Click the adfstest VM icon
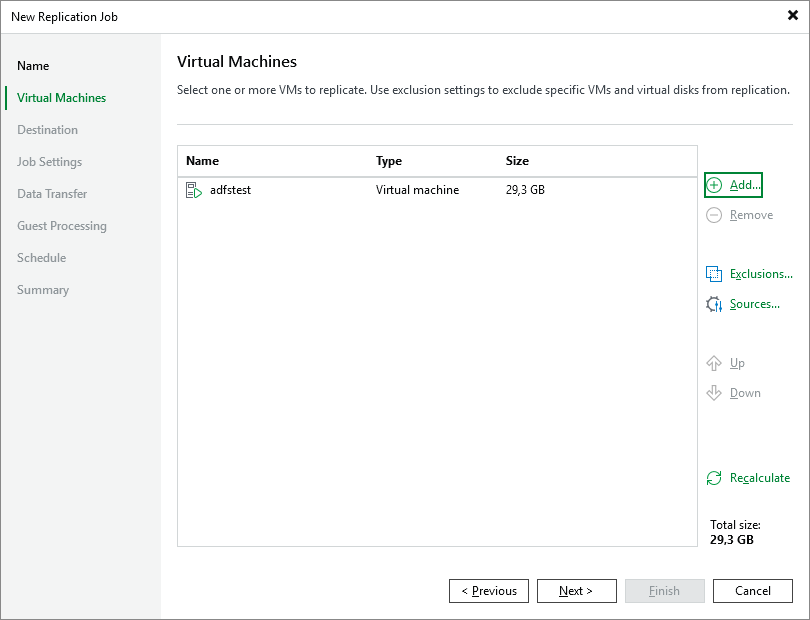Viewport: 810px width, 620px height. click(x=194, y=190)
